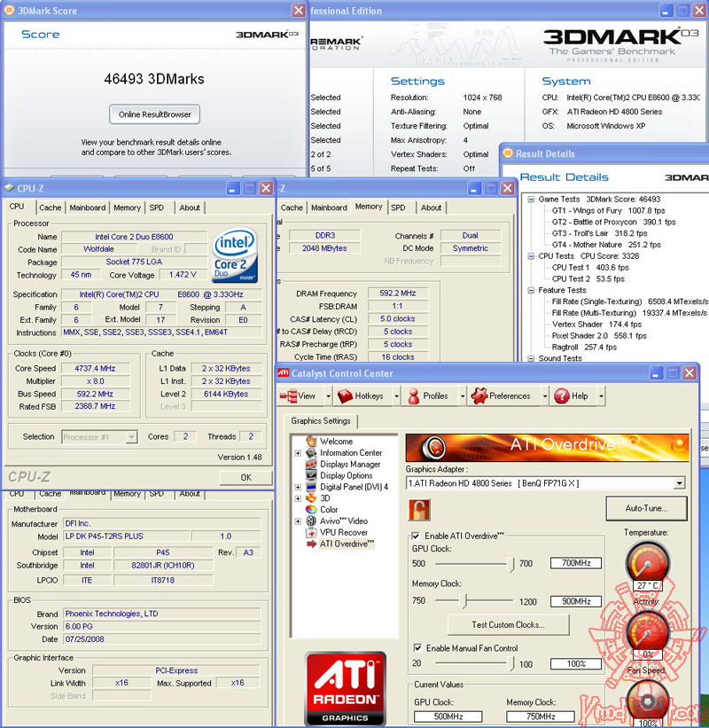Select the Graphics Settings tab
709x728 pixels.
[321, 420]
